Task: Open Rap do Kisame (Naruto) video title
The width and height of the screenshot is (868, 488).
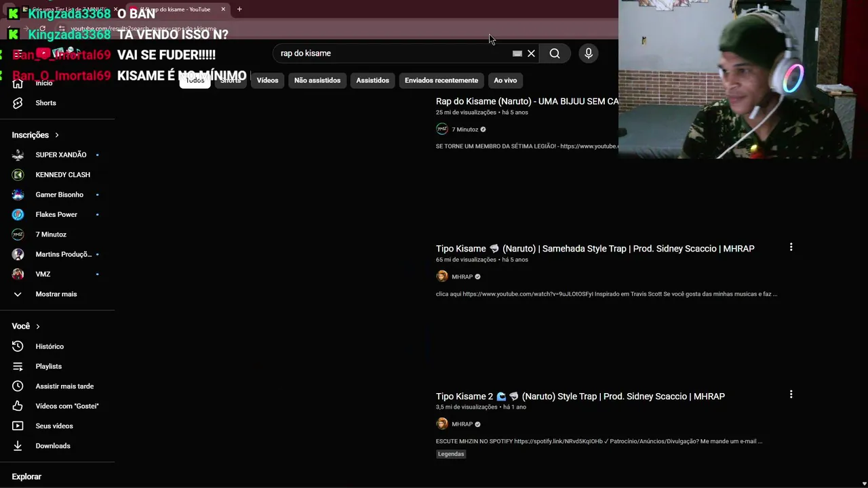Action: point(527,102)
